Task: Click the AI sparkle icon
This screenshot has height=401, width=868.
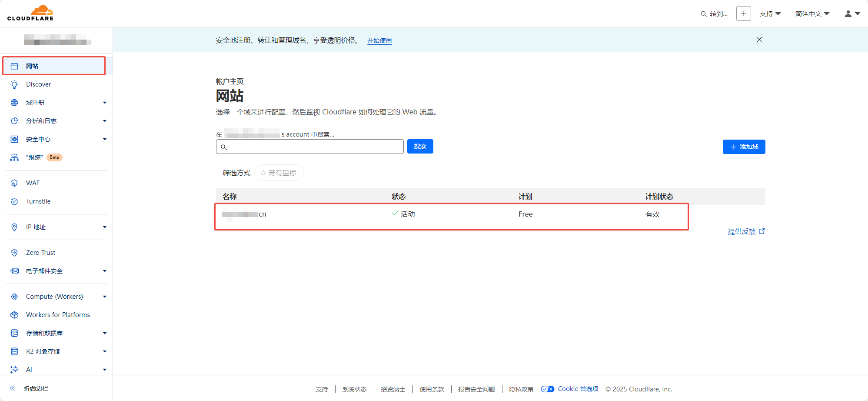Action: pos(14,370)
